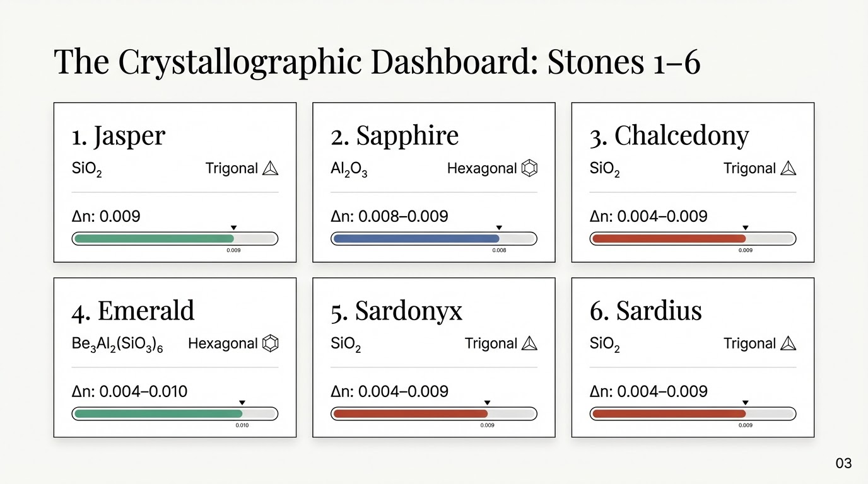The height and width of the screenshot is (484, 868).
Task: Click the trigonal icon on Sardius card
Action: click(x=789, y=343)
